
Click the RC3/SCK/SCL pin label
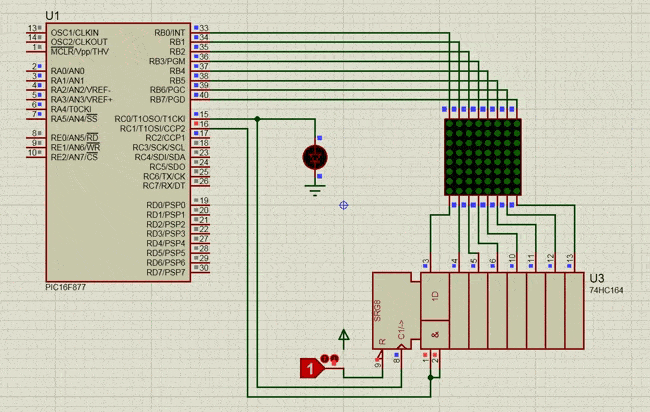[159, 148]
